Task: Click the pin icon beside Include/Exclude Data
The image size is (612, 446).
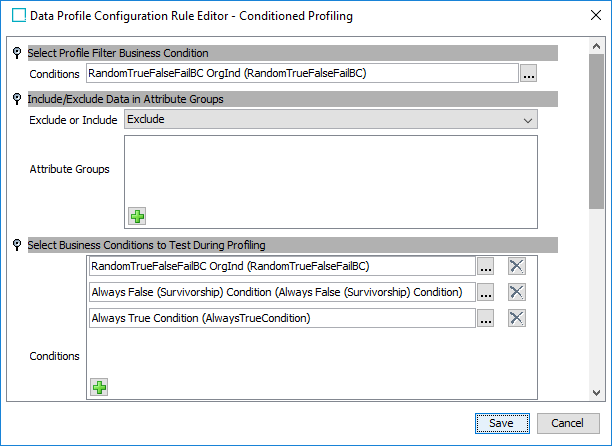Action: click(17, 99)
